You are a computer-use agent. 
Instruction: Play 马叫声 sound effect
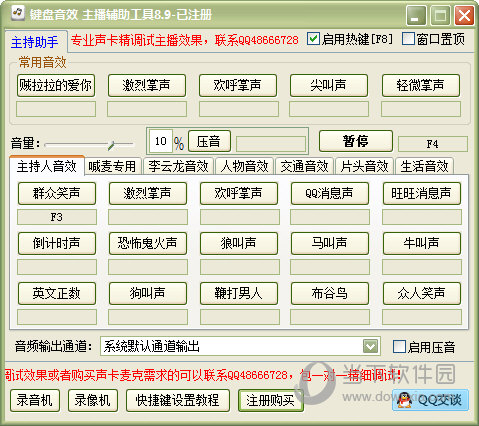[330, 243]
